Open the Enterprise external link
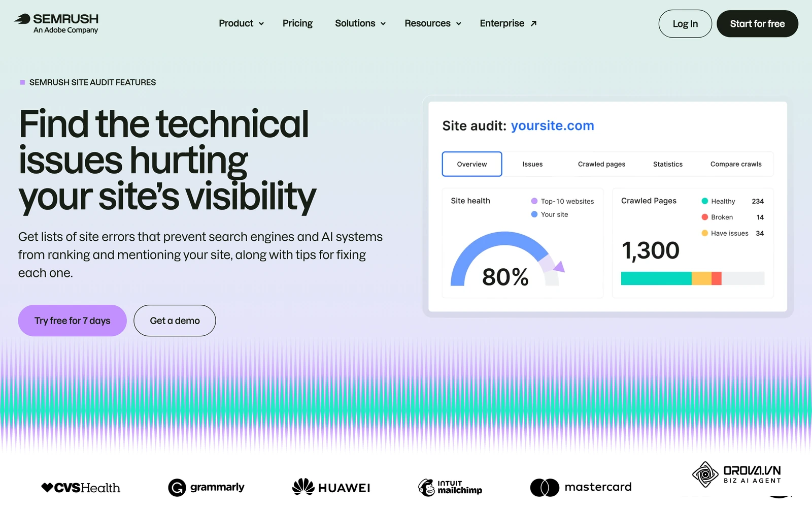This screenshot has height=508, width=812. coord(508,23)
